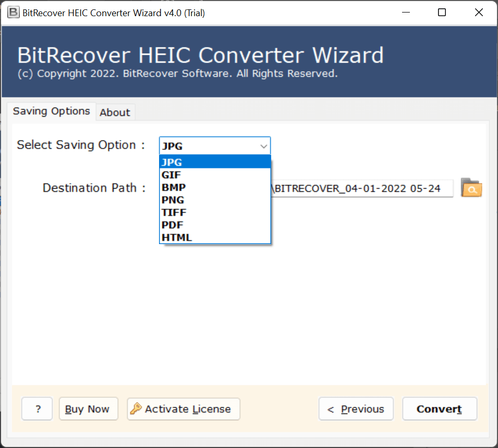Maximize the HEIC Converter window
This screenshot has width=498, height=448.
(x=442, y=13)
